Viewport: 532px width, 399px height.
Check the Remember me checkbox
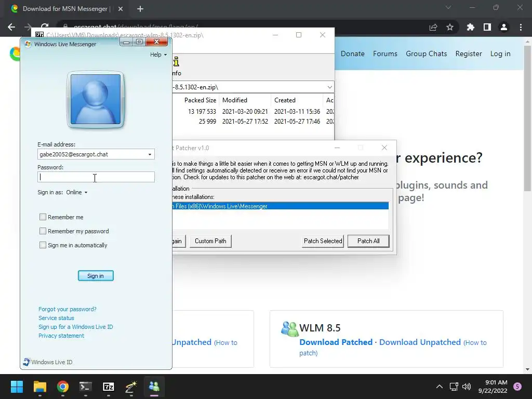pos(43,217)
